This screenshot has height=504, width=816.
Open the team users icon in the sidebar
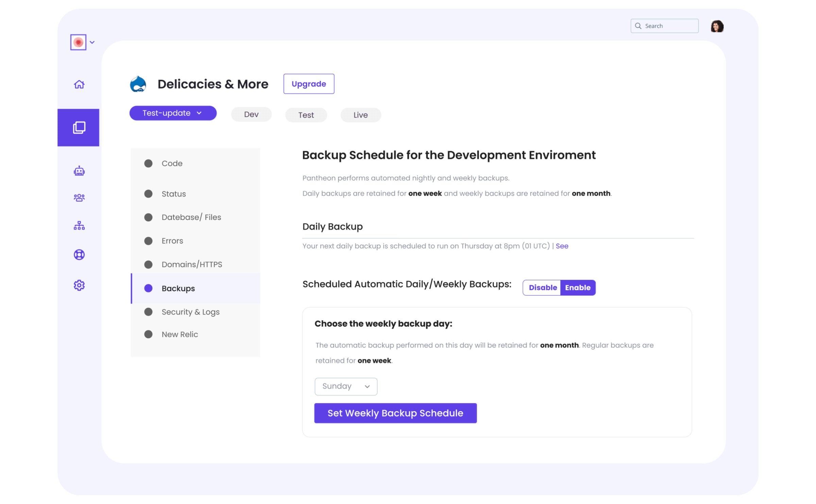79,198
